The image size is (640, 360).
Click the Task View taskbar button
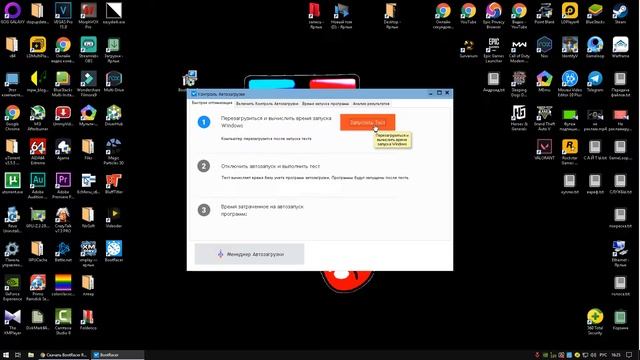click(18, 355)
